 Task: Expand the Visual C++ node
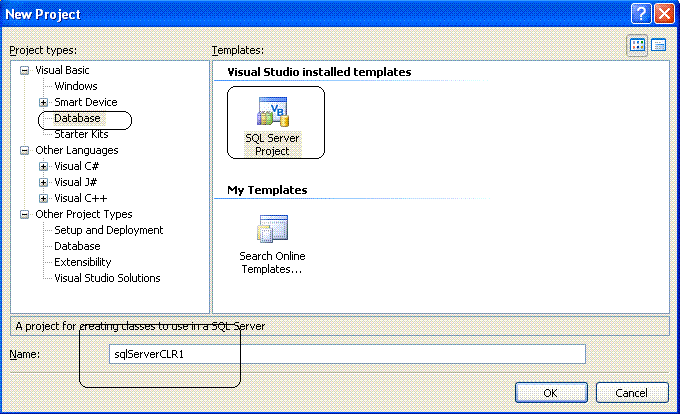pos(43,199)
